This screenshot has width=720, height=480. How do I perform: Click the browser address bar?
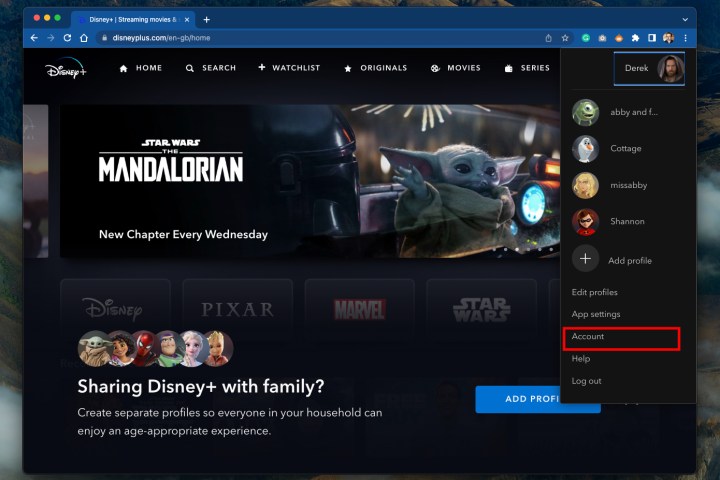[300, 38]
